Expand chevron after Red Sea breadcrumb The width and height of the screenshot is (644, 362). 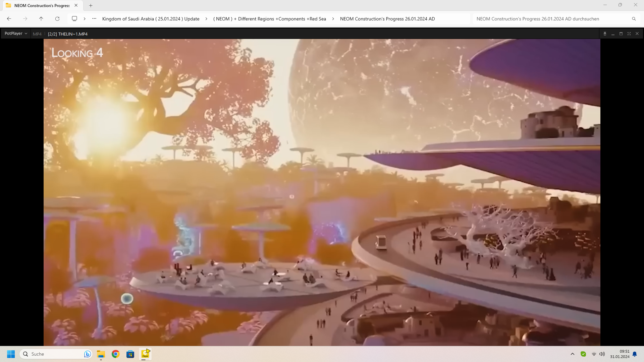pyautogui.click(x=333, y=19)
